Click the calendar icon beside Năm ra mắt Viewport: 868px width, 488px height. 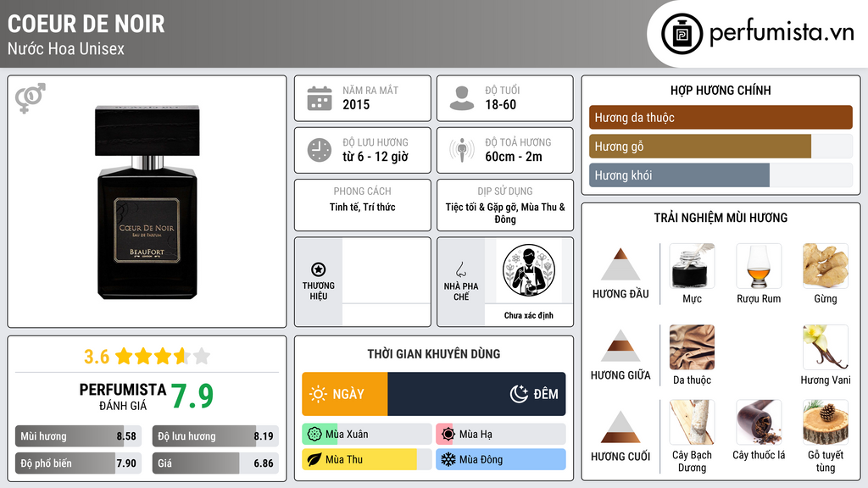(x=320, y=98)
